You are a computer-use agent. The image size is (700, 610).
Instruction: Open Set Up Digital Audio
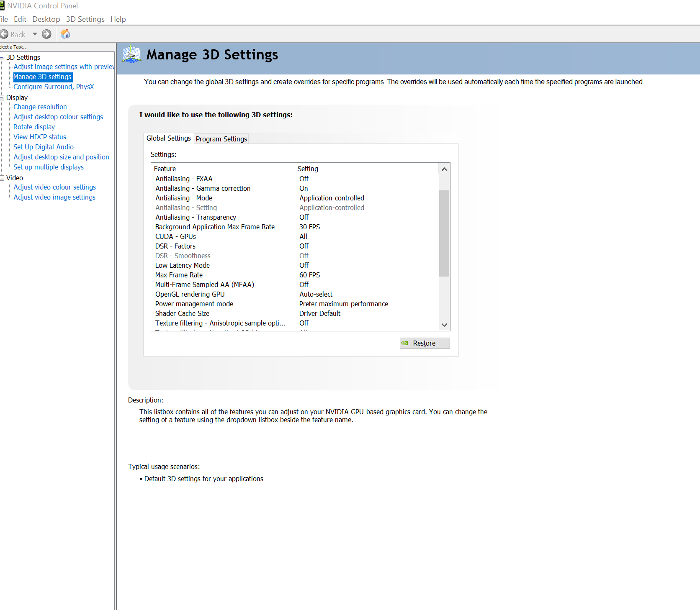[44, 147]
